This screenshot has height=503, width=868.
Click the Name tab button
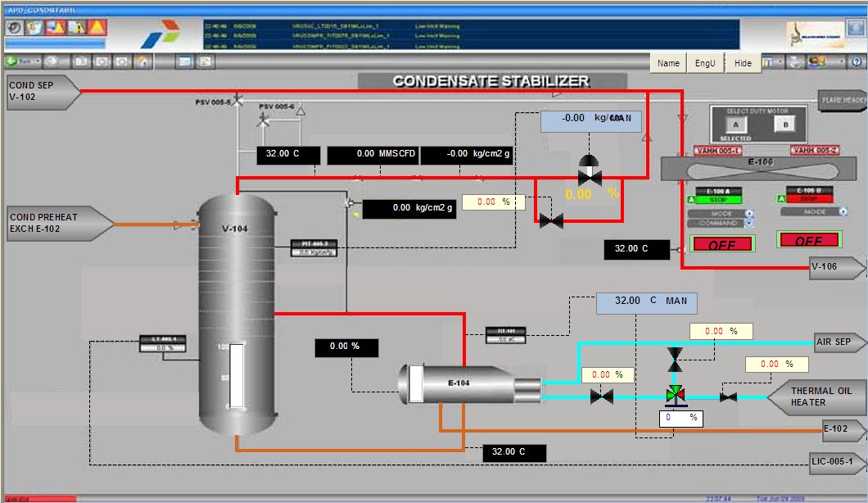coord(668,63)
